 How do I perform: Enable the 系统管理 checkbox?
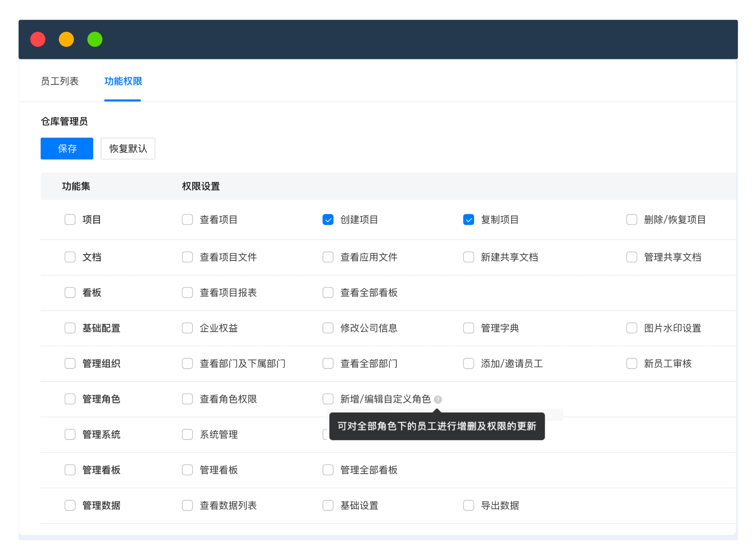pos(187,435)
